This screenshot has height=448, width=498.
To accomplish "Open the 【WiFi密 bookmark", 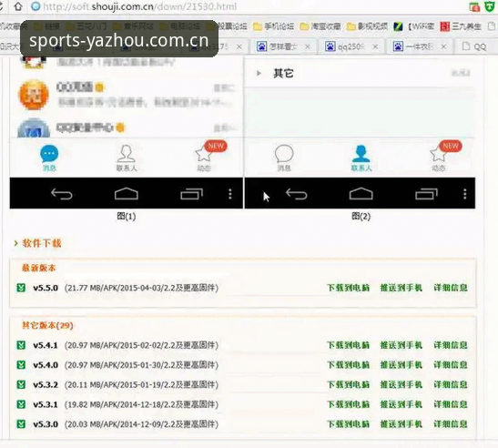I will click(x=414, y=26).
